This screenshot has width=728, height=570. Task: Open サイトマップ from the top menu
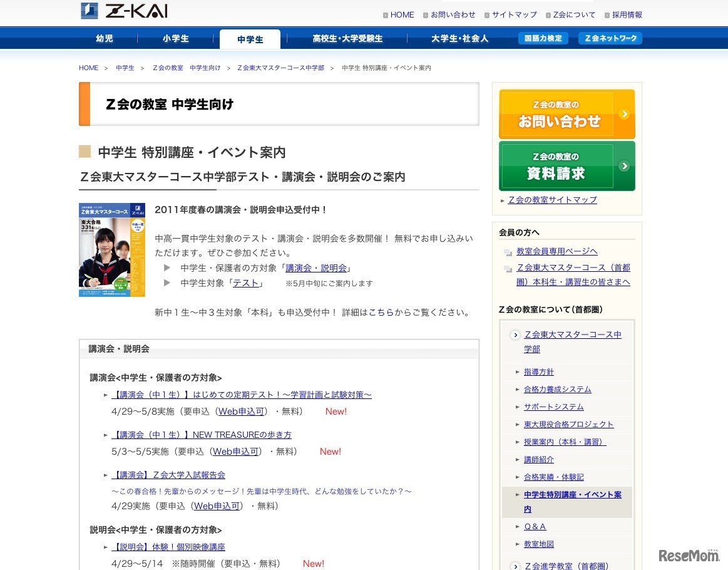(x=513, y=14)
